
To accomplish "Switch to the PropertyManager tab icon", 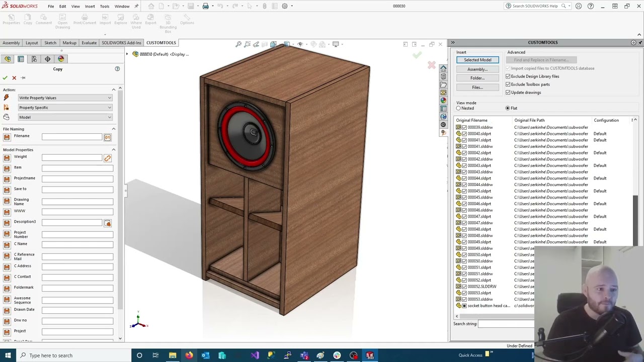I will (x=21, y=59).
